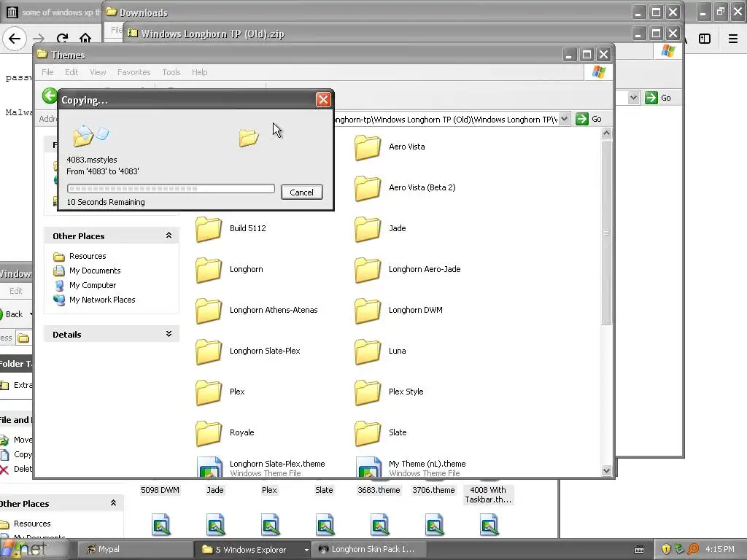Switch to Mypal in the taskbar
Image resolution: width=747 pixels, height=560 pixels.
click(135, 550)
